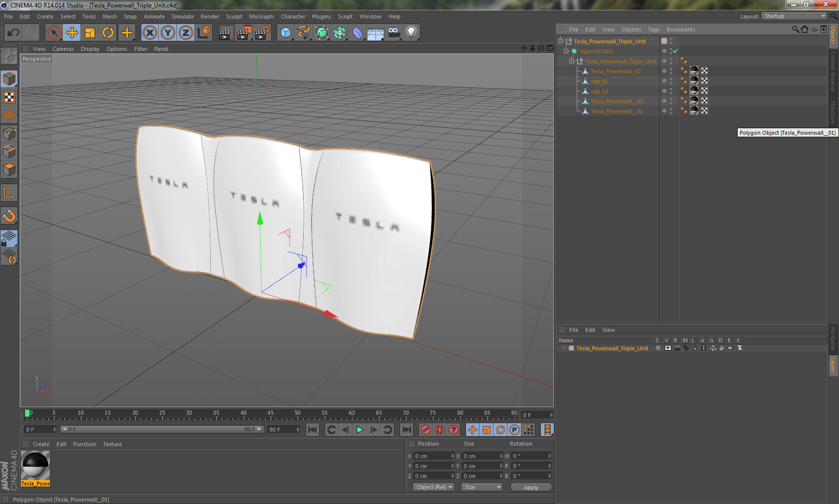Activate the Scale tool
Screen dimensions: 839x504
click(90, 33)
